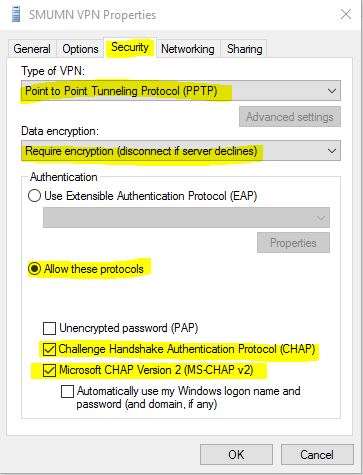Viewport: 363px width, 475px height.
Task: Choose the Allow these protocols radio button
Action: (x=35, y=269)
